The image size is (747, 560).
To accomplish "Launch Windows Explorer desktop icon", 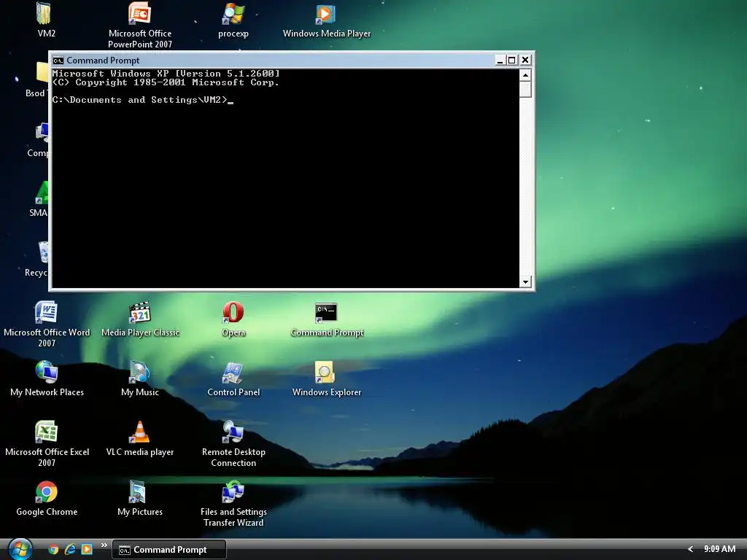I will click(x=325, y=372).
